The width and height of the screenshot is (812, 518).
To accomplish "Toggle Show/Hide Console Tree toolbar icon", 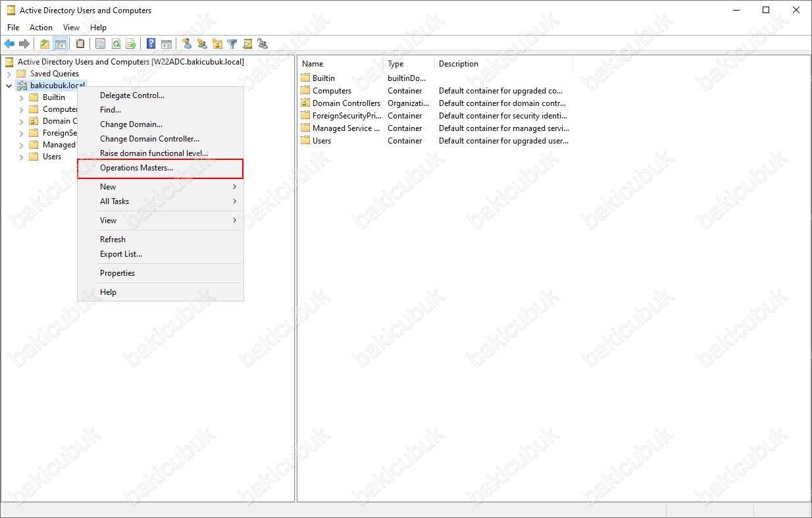I will pyautogui.click(x=60, y=44).
